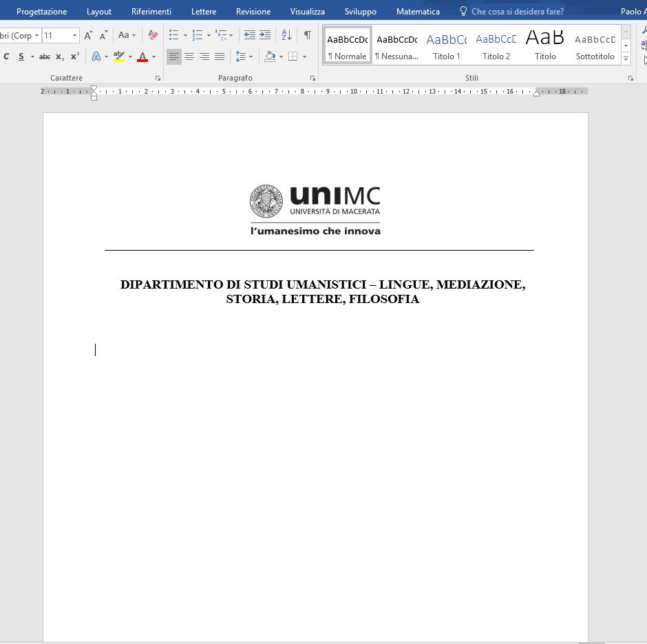Image resolution: width=647 pixels, height=644 pixels.
Task: Go to the Lettere tab
Action: (x=204, y=12)
